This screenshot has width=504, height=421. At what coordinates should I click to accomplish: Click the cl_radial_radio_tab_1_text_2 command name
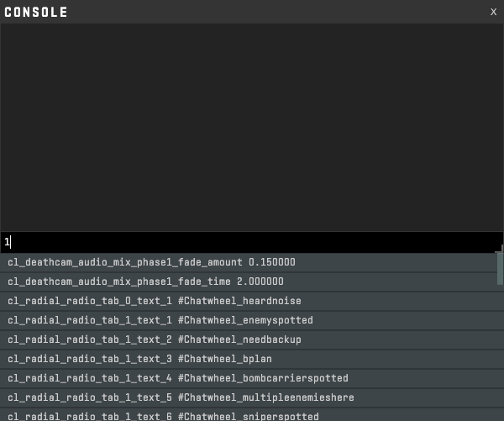point(90,339)
